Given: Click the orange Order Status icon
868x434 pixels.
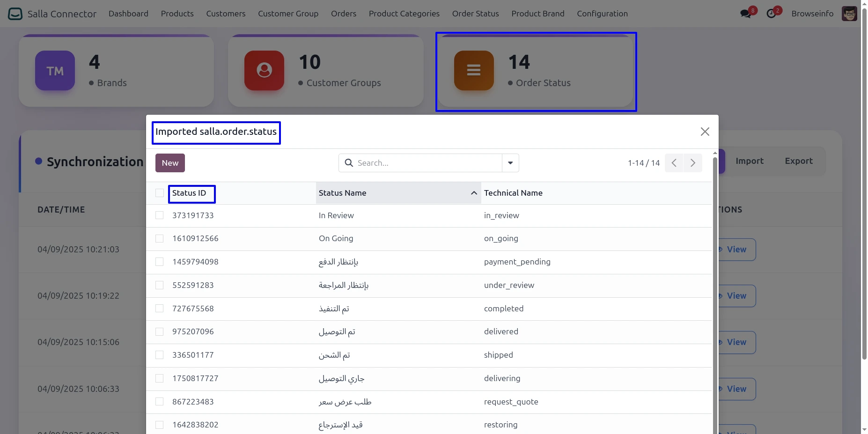Looking at the screenshot, I should 474,71.
